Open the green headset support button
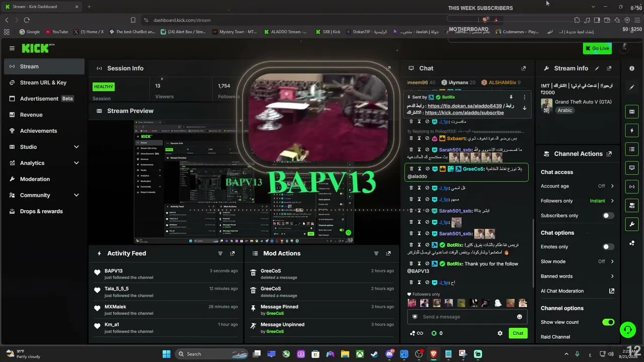This screenshot has width=644, height=362. (628, 330)
